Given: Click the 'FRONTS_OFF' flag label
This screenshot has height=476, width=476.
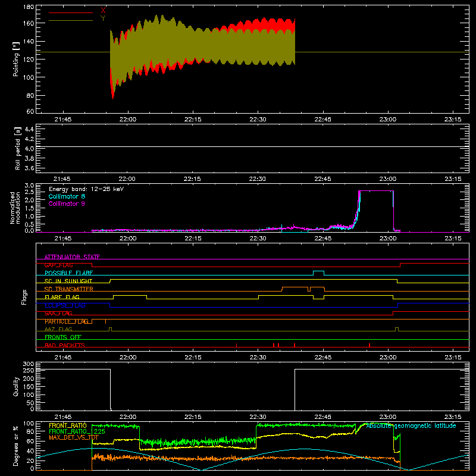Looking at the screenshot, I should pos(63,337).
